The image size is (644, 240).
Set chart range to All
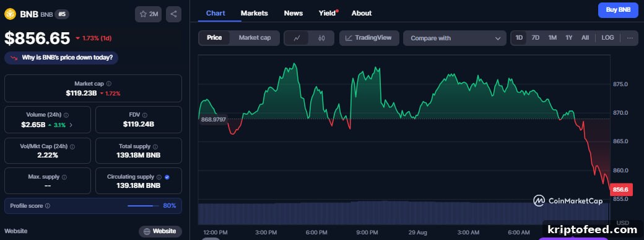point(585,38)
